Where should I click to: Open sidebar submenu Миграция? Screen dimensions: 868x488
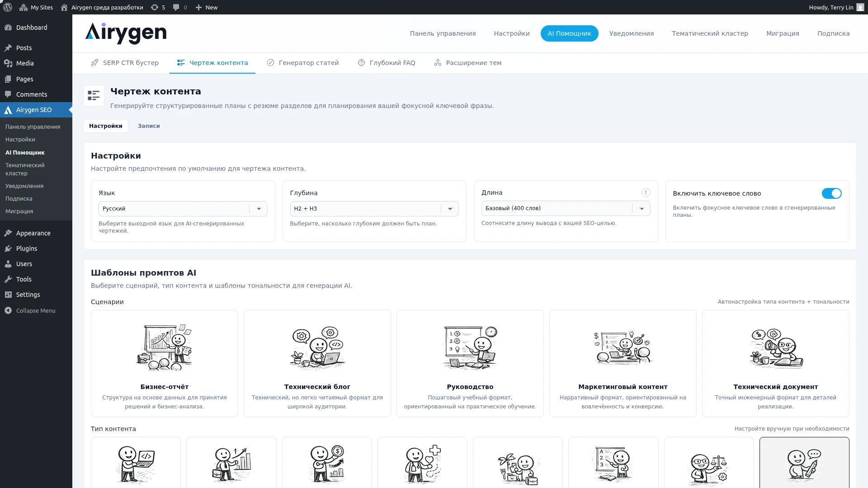tap(19, 211)
